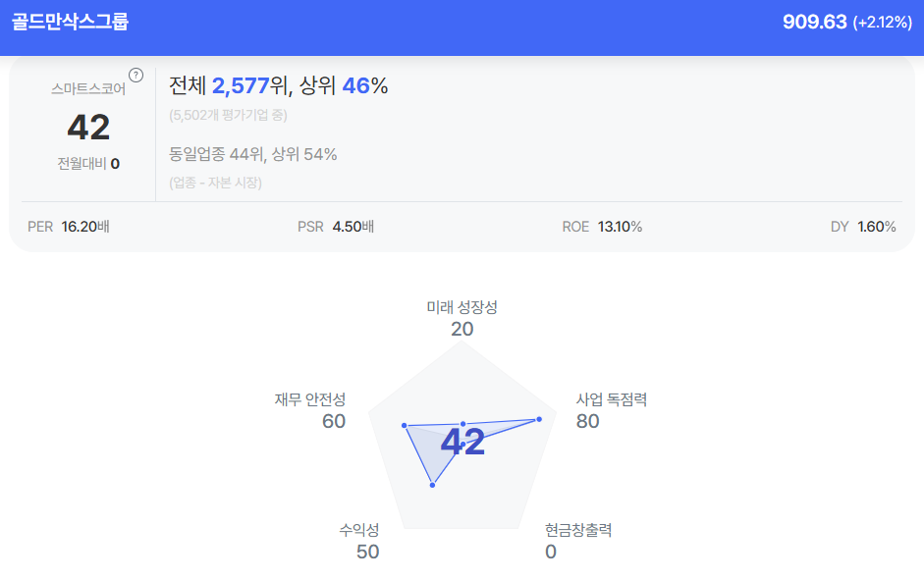Click the 재무 안전성 radar axis label
924x580 pixels.
point(310,399)
